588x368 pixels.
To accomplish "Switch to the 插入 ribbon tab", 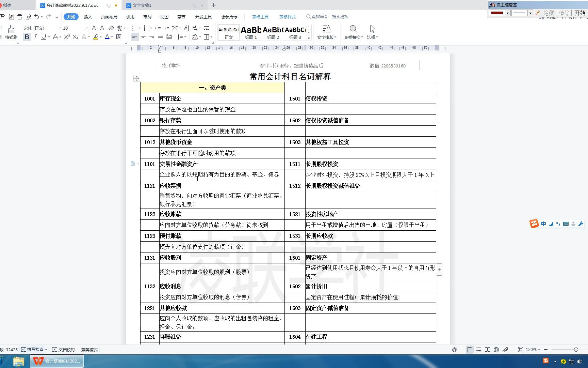I will tap(88, 16).
